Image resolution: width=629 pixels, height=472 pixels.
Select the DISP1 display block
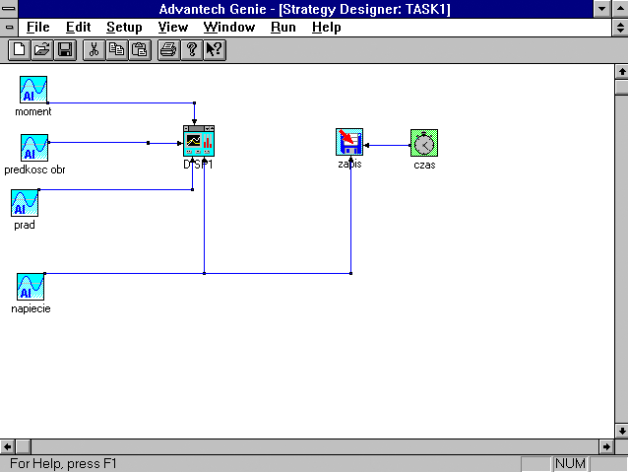[x=199, y=141]
